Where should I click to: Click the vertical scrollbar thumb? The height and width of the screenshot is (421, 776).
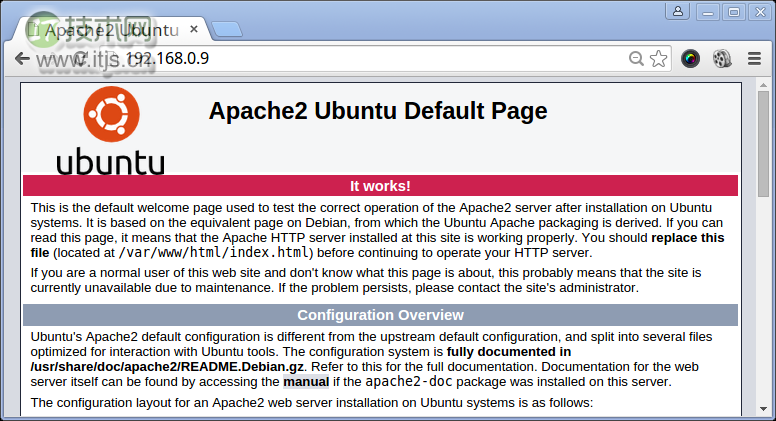click(764, 143)
